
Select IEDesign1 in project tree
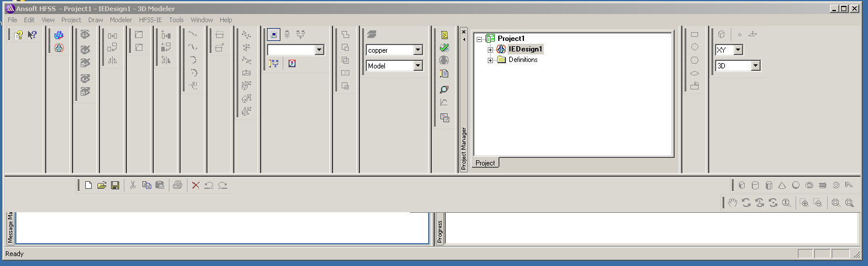tap(526, 49)
